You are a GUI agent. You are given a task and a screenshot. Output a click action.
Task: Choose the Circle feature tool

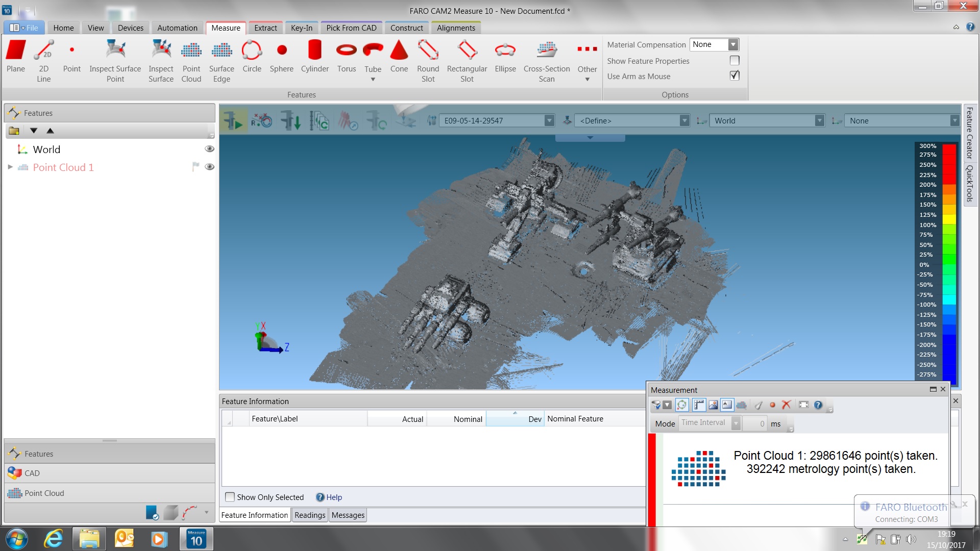pyautogui.click(x=252, y=56)
